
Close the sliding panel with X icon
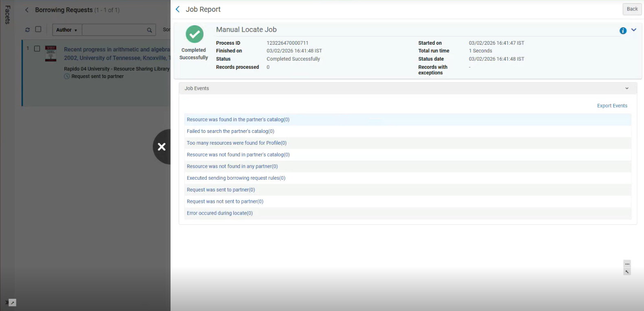[x=162, y=147]
